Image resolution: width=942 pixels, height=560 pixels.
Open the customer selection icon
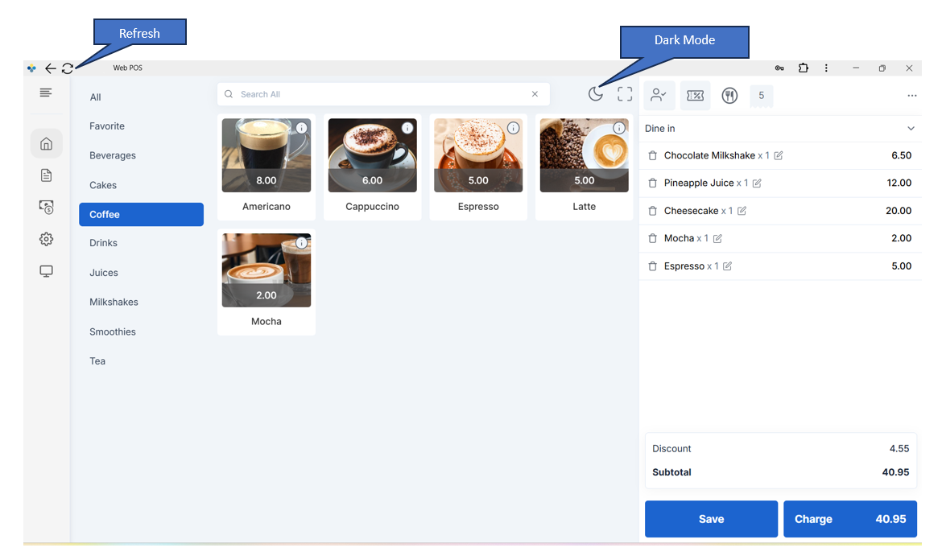point(659,96)
